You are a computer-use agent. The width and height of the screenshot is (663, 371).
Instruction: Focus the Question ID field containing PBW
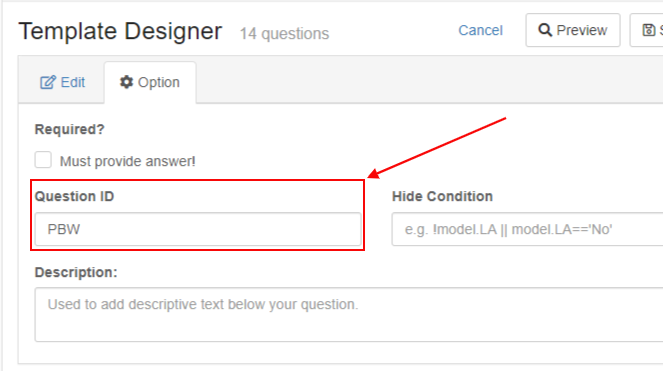pyautogui.click(x=198, y=229)
